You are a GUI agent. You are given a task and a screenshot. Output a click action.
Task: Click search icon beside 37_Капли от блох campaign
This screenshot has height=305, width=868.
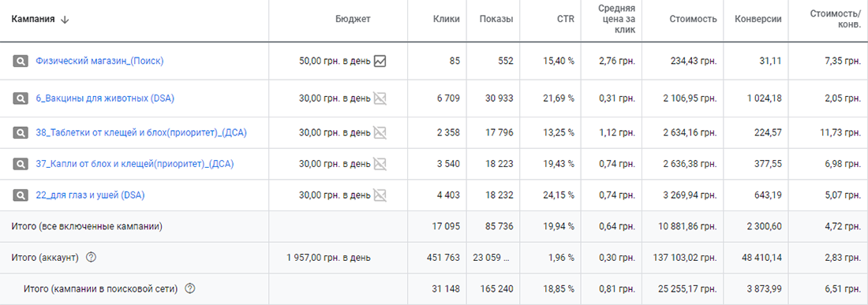click(x=20, y=164)
